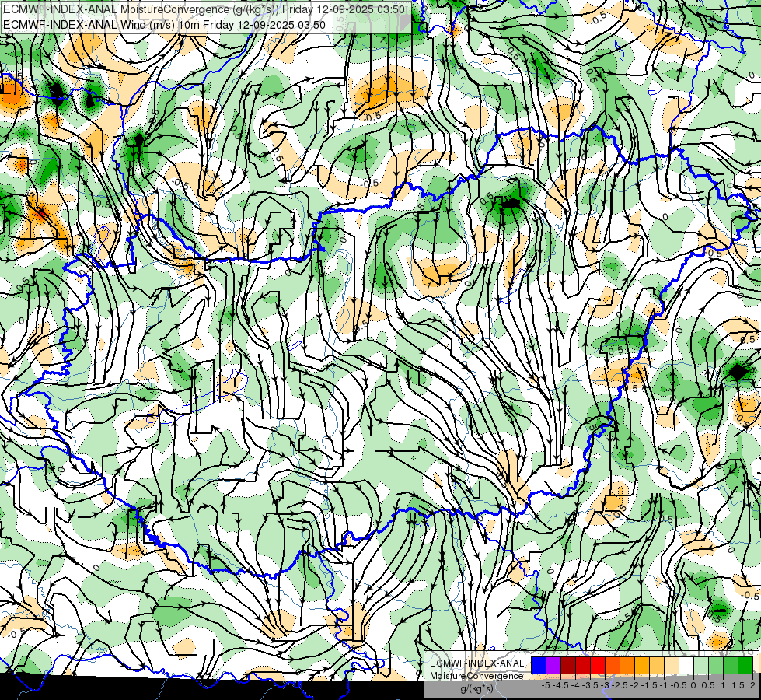The image size is (761, 700).
Task: Click the legend tick label '-3.5'
Action: pos(591,685)
